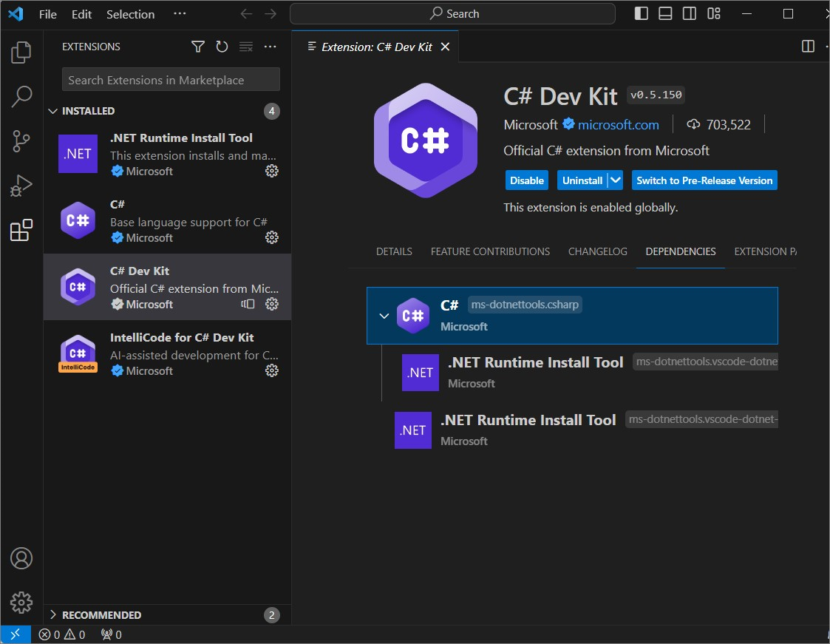
Task: Toggle the bottom panel visibility
Action: pyautogui.click(x=665, y=14)
